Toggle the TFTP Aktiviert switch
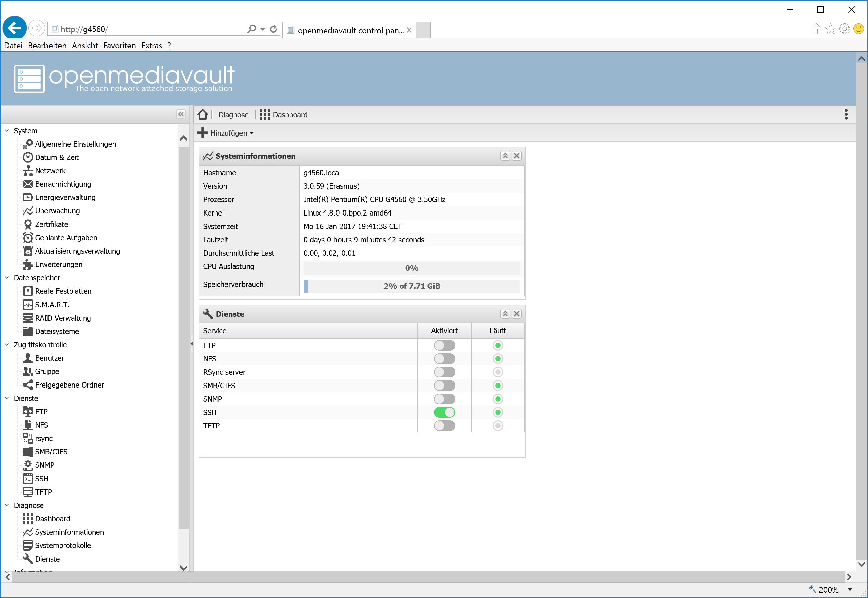 coord(444,426)
